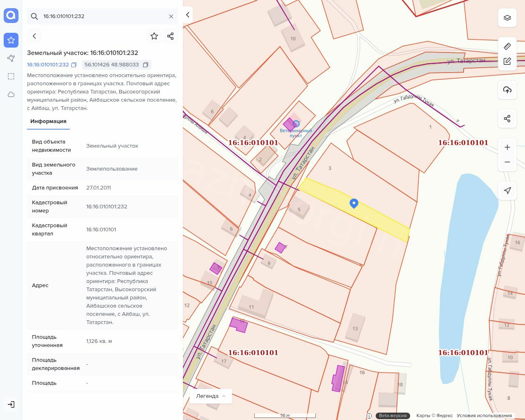Open favorites in the left sidebar

coord(11,40)
